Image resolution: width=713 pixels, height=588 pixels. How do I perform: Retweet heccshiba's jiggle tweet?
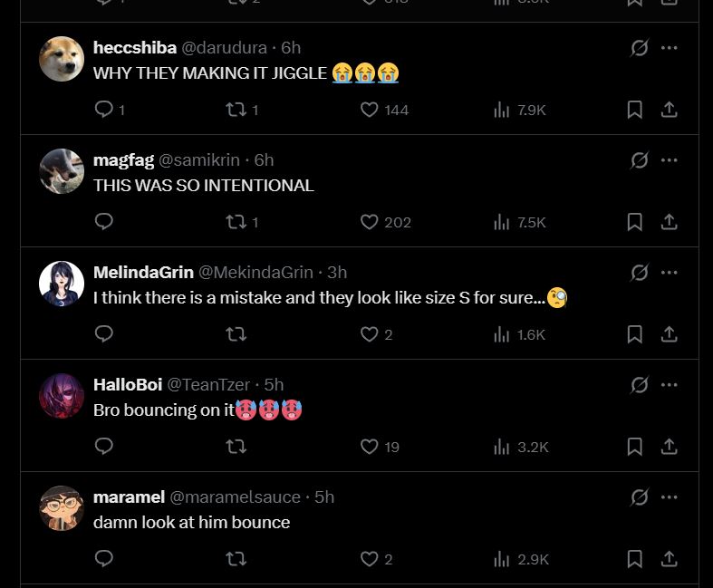(x=236, y=110)
